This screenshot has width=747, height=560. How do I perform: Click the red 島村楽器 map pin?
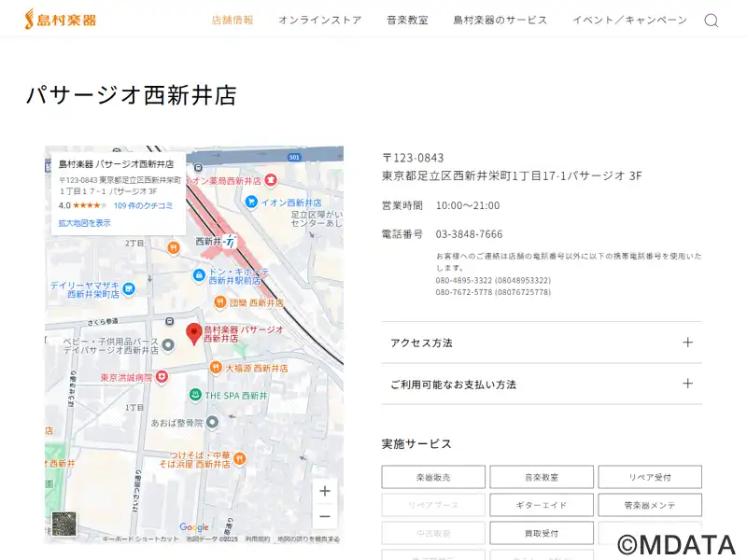pyautogui.click(x=194, y=333)
